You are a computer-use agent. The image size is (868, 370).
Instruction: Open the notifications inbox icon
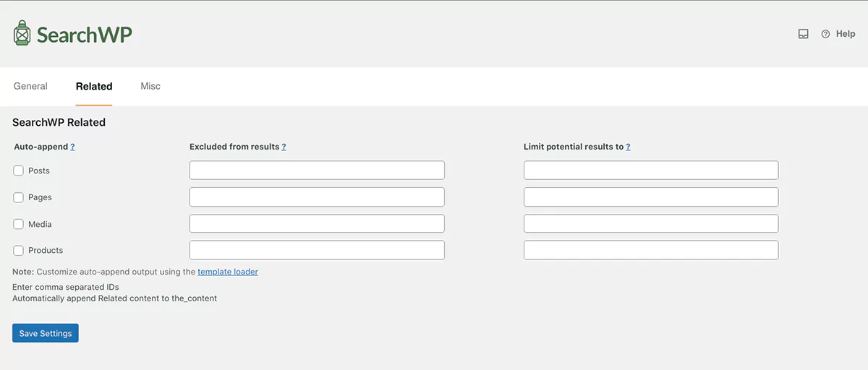[x=803, y=34]
